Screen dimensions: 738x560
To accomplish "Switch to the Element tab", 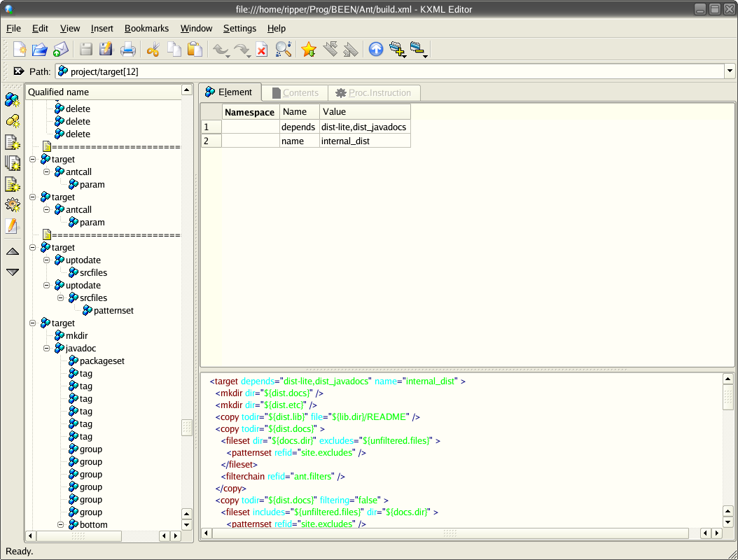I will 229,92.
